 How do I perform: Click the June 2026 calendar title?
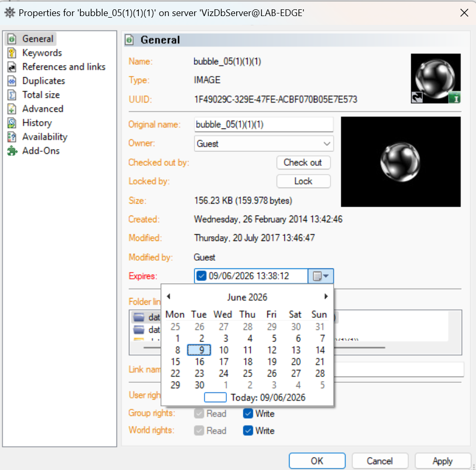[247, 297]
